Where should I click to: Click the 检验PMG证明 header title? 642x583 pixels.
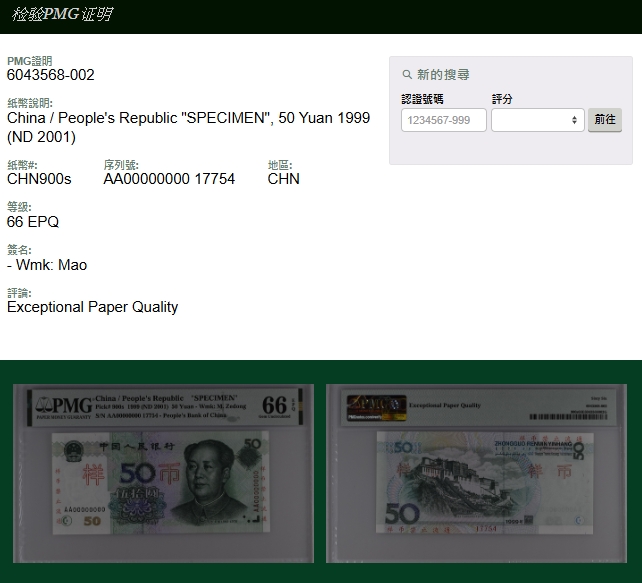click(62, 15)
